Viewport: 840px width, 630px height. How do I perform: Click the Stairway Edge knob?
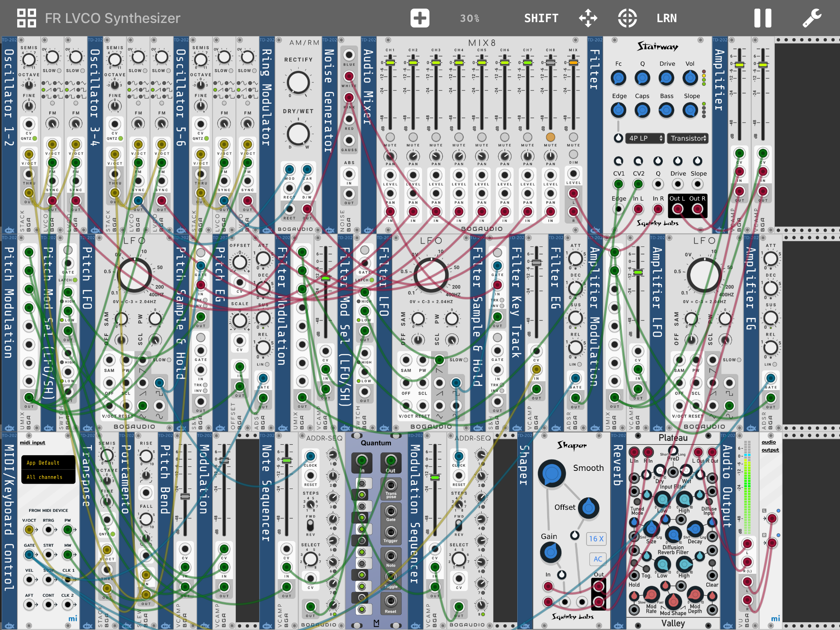(x=619, y=110)
